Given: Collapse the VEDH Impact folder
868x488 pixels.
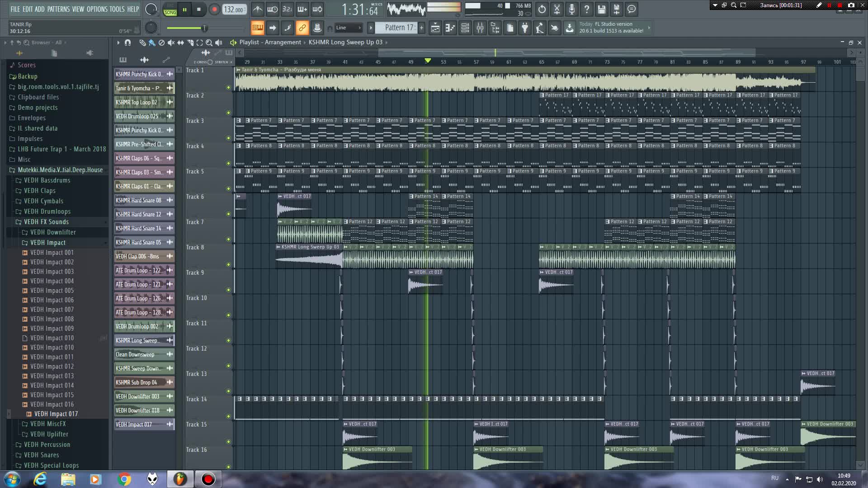Looking at the screenshot, I should click(x=47, y=243).
